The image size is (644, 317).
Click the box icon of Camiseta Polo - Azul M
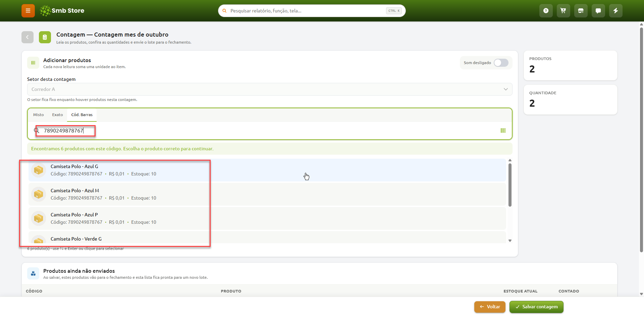pyautogui.click(x=39, y=194)
